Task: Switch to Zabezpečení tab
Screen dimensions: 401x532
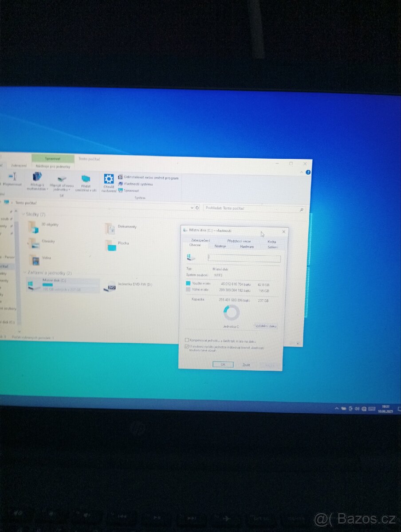Action: point(200,240)
